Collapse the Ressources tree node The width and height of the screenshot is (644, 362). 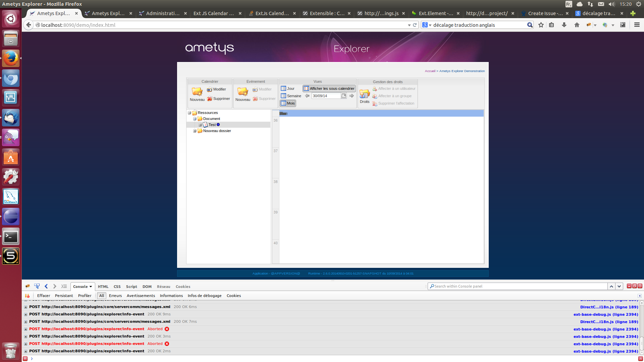pos(190,113)
